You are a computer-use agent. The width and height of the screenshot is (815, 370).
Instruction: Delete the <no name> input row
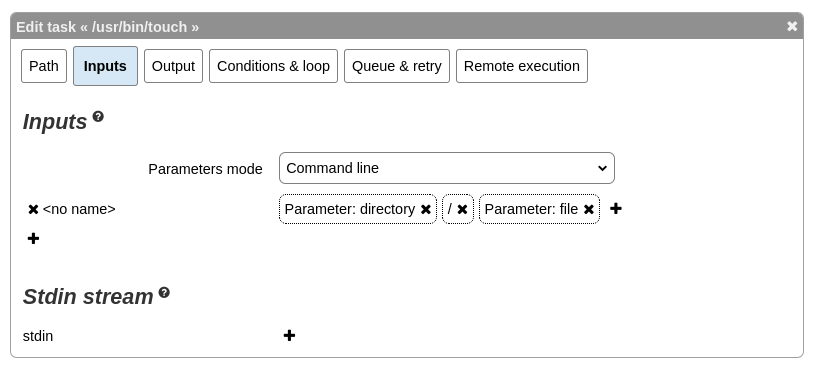pyautogui.click(x=33, y=209)
